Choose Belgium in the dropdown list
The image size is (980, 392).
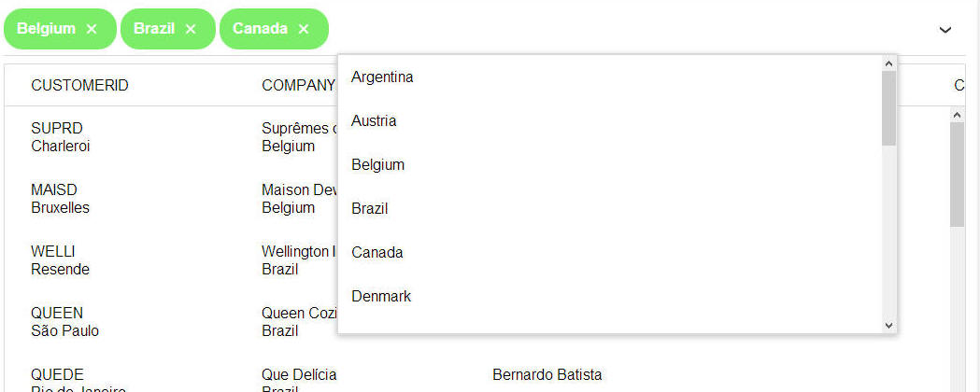pyautogui.click(x=610, y=165)
